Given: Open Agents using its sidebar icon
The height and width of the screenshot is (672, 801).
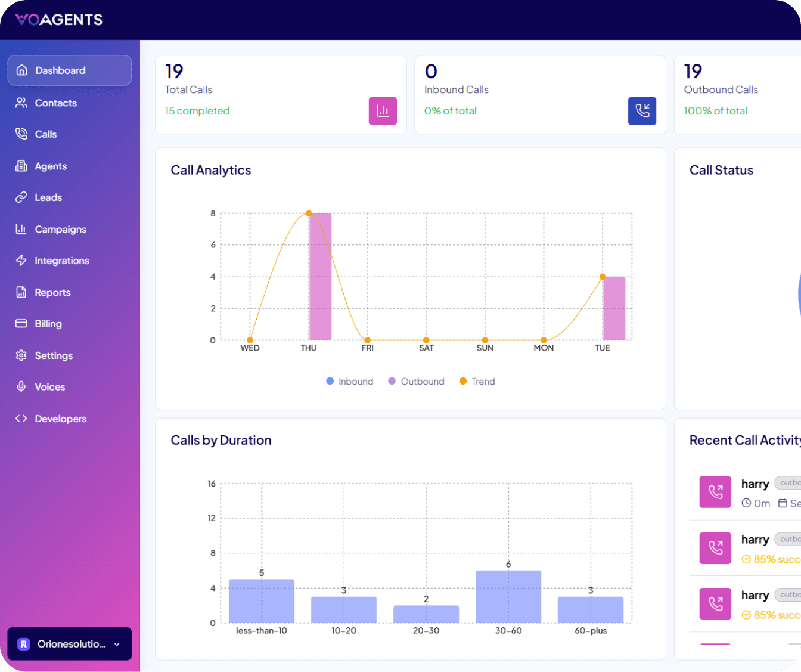Looking at the screenshot, I should [22, 166].
